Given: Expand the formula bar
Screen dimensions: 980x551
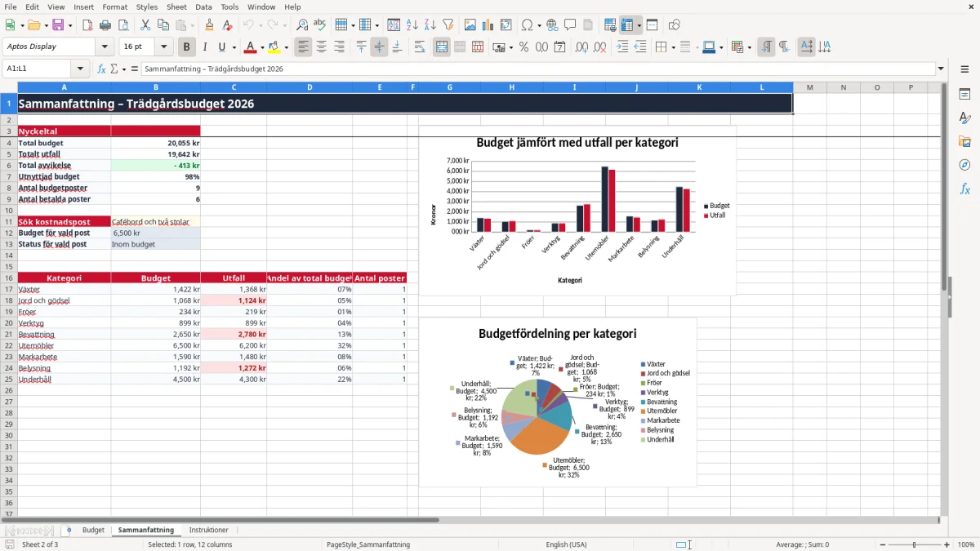Looking at the screenshot, I should (941, 69).
